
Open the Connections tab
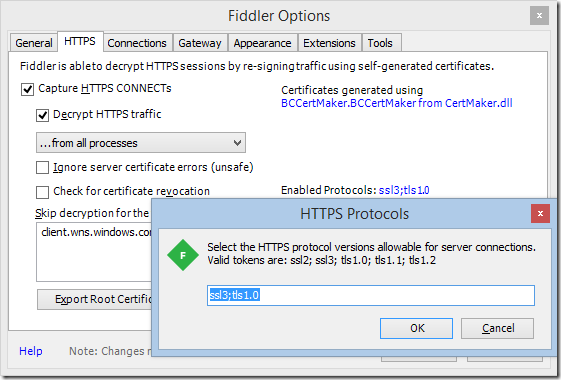[x=137, y=43]
